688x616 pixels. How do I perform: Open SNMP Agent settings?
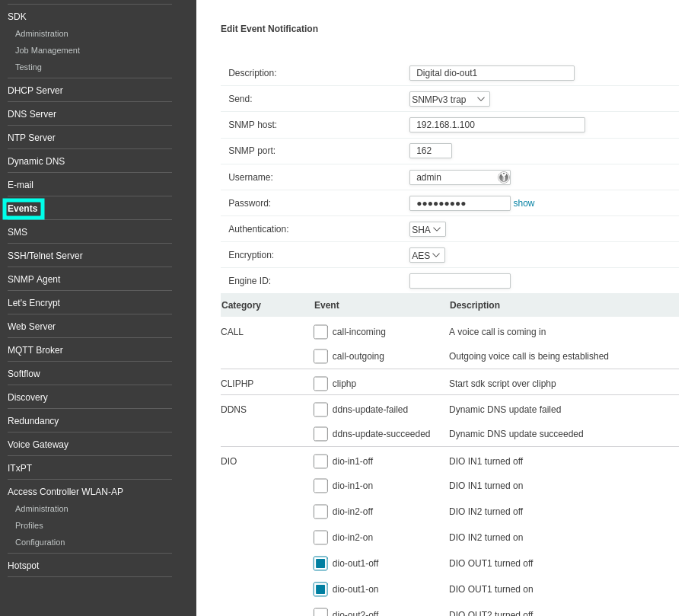click(x=33, y=279)
